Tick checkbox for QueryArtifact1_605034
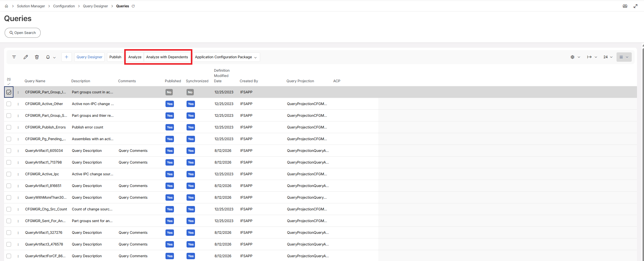 click(9, 151)
